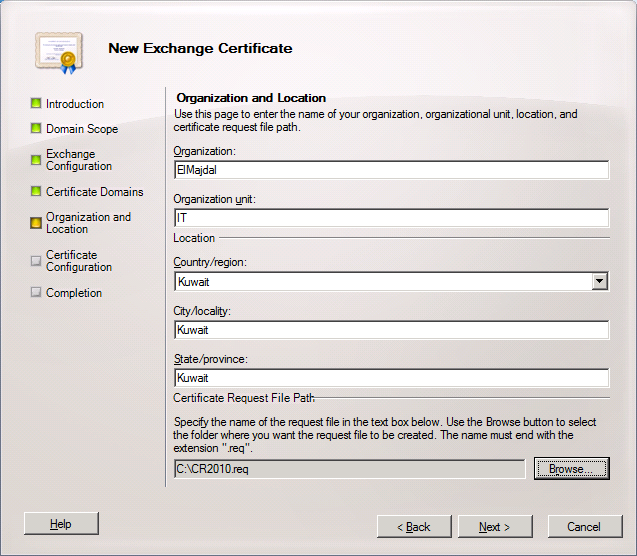Click into the Organization text field
The height and width of the screenshot is (556, 637).
tap(391, 170)
